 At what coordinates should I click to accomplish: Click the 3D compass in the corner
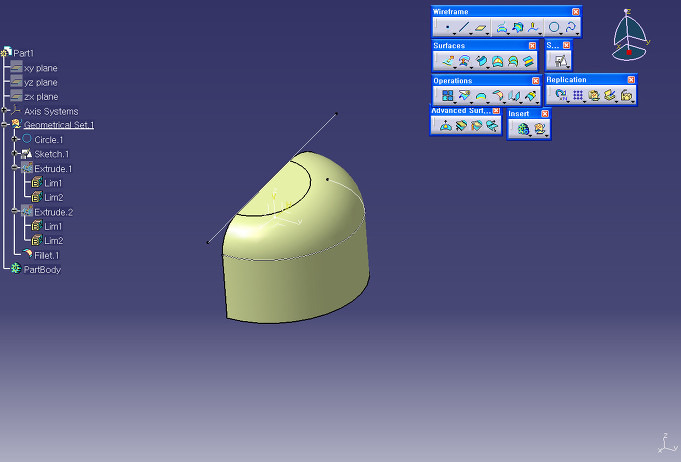click(630, 36)
